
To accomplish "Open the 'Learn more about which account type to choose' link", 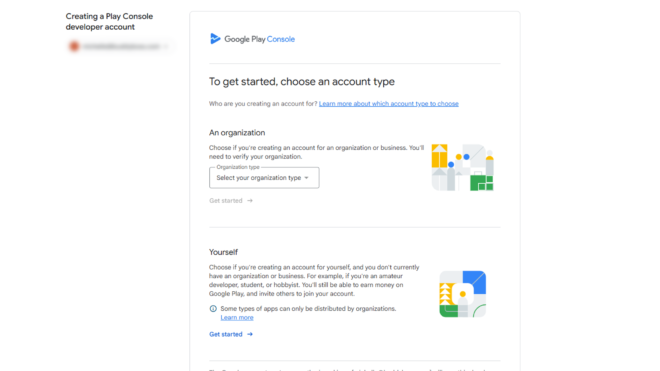I will [389, 104].
